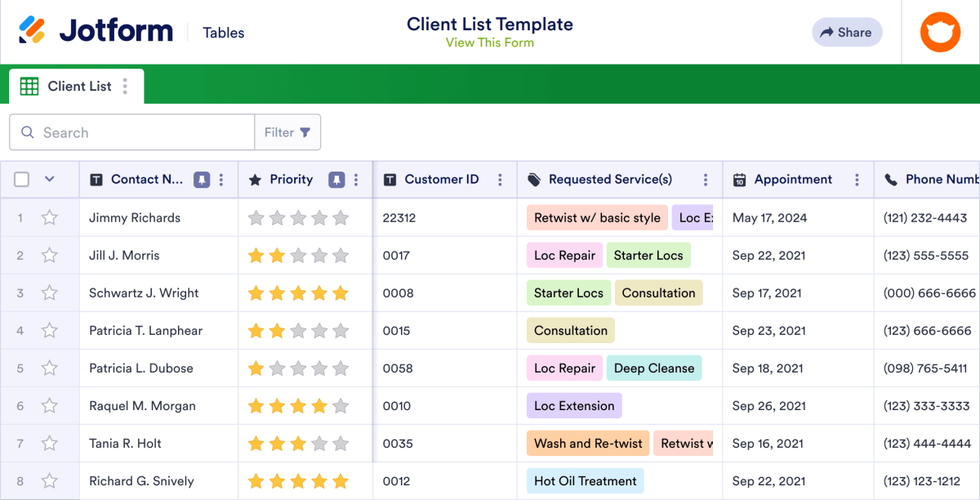Open the View This Form link
The width and height of the screenshot is (980, 500).
coord(490,42)
